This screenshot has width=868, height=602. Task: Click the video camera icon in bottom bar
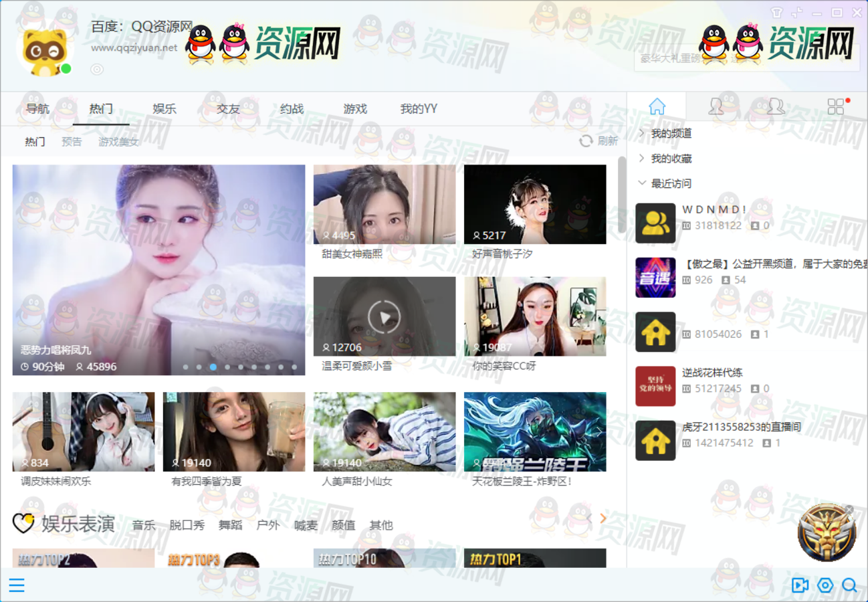click(x=800, y=585)
